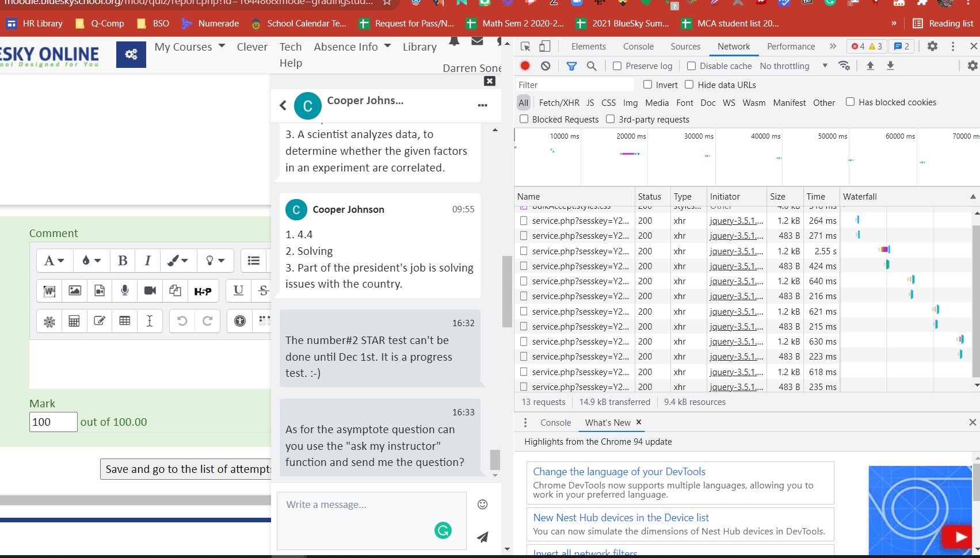Toggle 3rd-party requests checkbox

611,119
